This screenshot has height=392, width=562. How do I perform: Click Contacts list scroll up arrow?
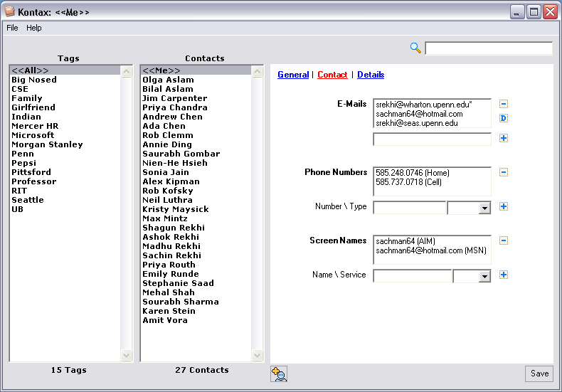[x=257, y=72]
